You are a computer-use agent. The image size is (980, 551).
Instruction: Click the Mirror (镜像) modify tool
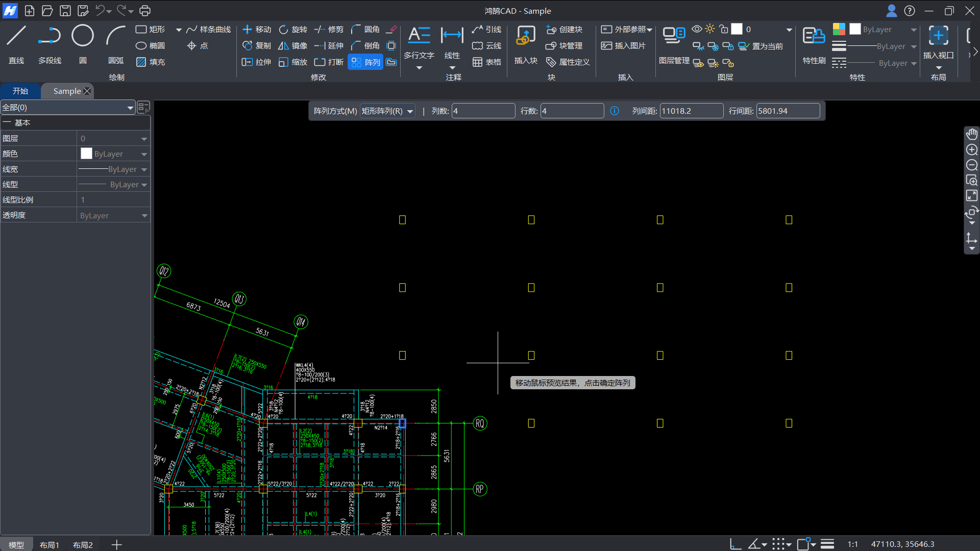click(x=292, y=46)
